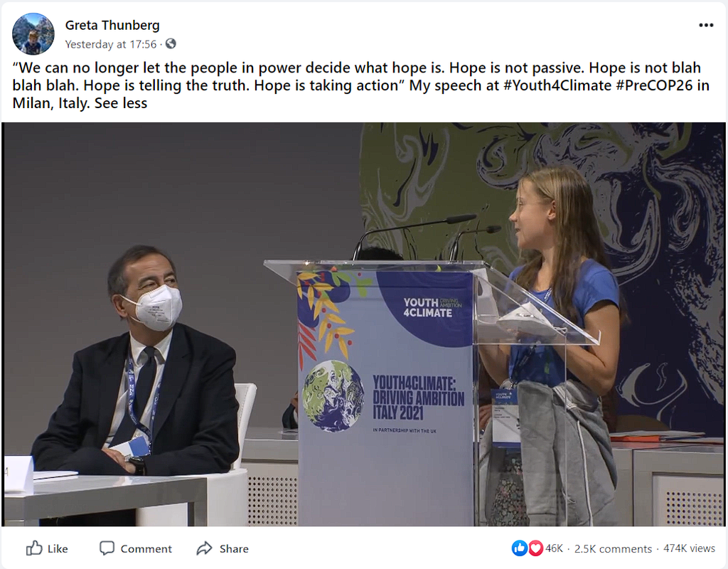728x569 pixels.
Task: Click the 'Yesterday at 17:56' timestamp
Action: 111,44
